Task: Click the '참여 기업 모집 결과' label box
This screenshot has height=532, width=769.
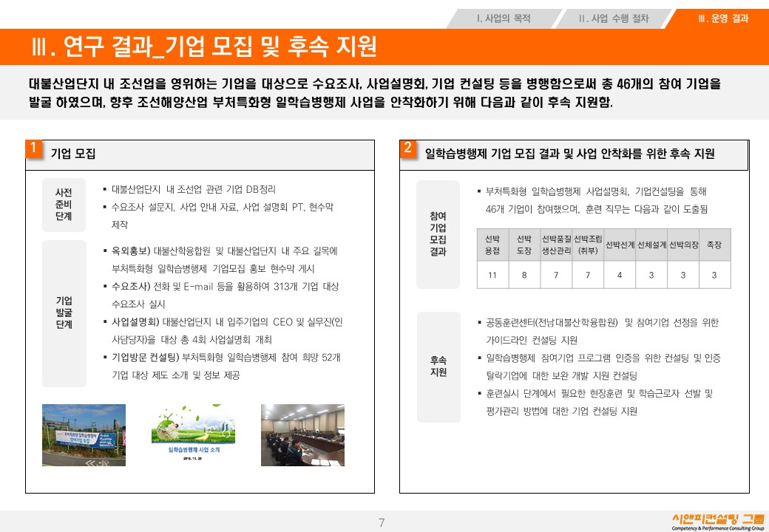Action: [x=438, y=234]
